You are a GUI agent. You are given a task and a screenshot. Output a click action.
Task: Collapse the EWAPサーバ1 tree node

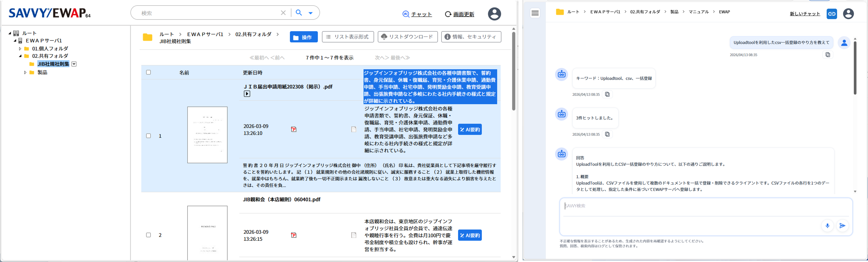(x=15, y=41)
